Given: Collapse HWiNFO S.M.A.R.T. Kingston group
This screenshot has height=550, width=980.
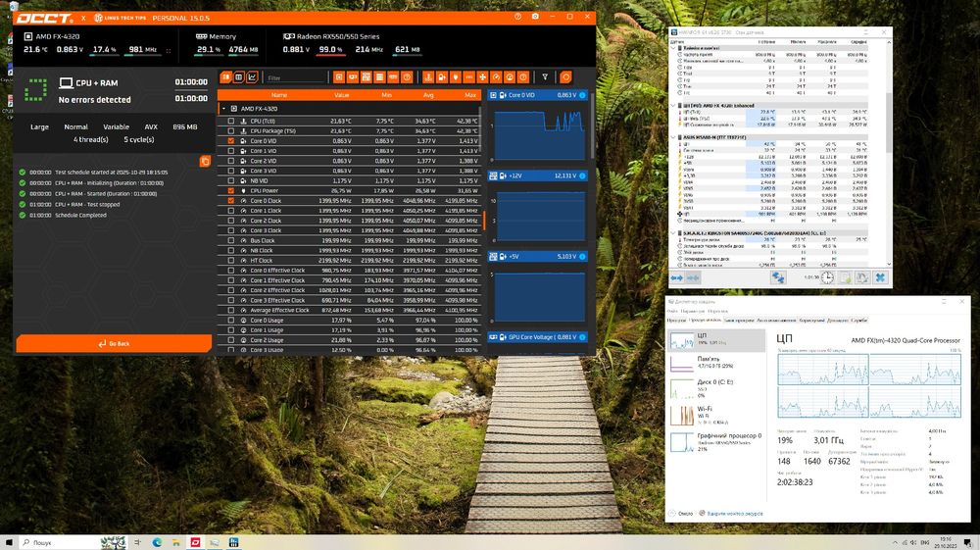Looking at the screenshot, I should tap(674, 233).
